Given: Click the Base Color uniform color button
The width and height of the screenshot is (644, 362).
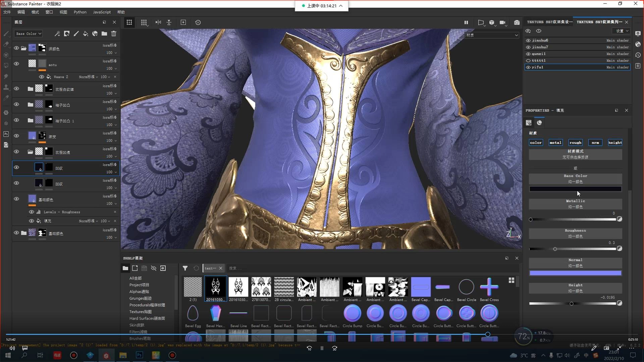Looking at the screenshot, I should click(575, 179).
